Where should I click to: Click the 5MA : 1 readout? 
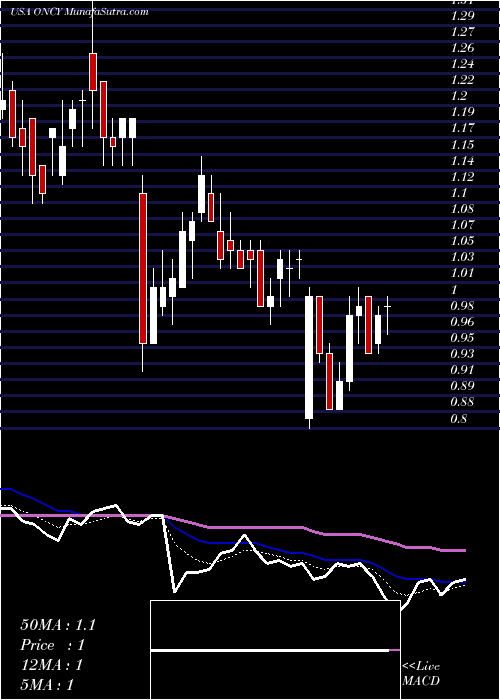click(46, 685)
